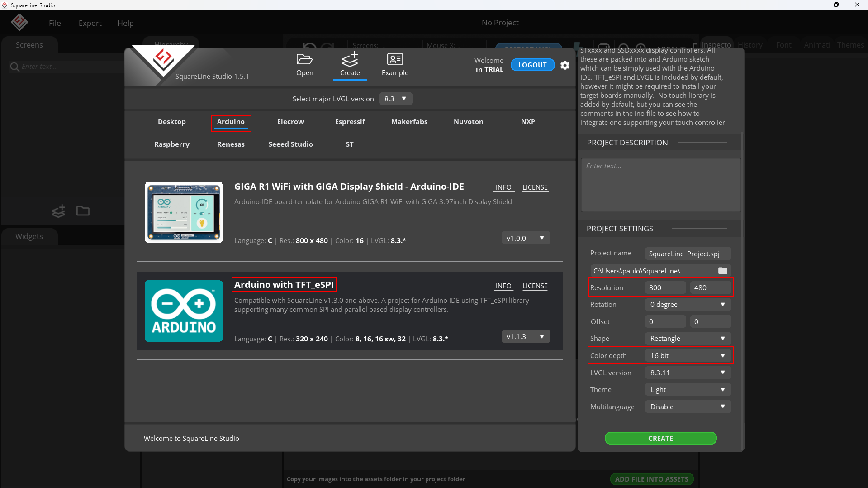Click the Project name input field

pyautogui.click(x=688, y=254)
